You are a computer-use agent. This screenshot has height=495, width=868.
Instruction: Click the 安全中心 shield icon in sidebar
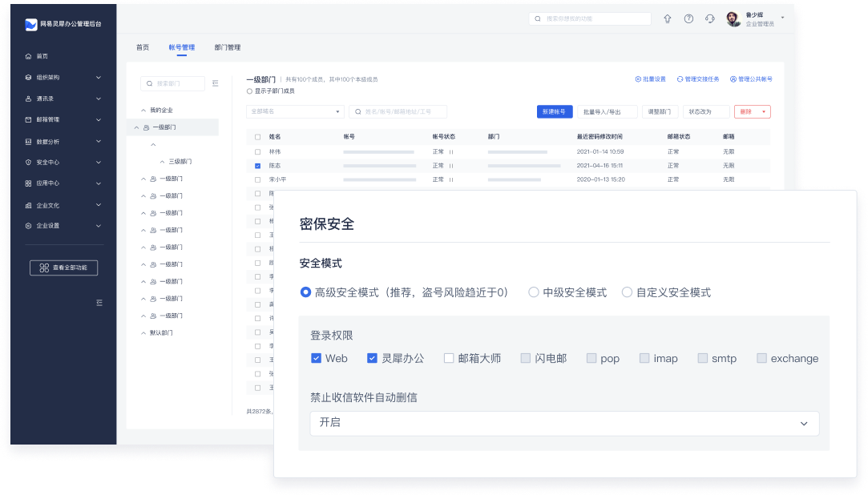29,163
